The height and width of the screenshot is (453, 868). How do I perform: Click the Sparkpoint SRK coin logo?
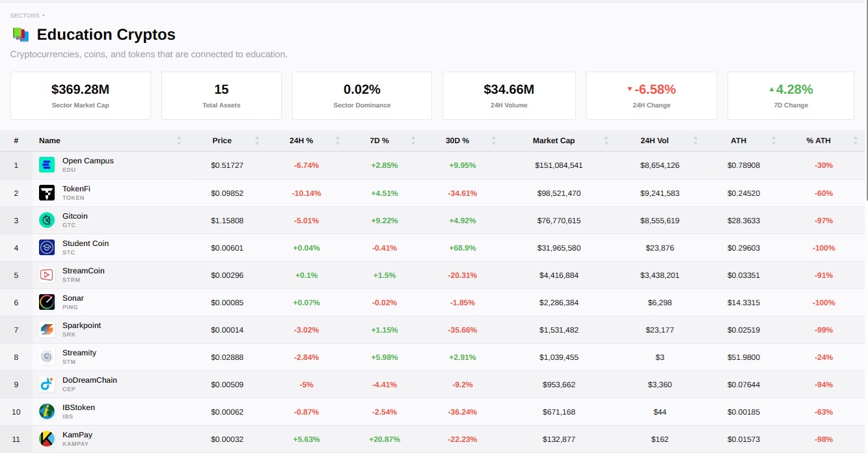(x=47, y=329)
